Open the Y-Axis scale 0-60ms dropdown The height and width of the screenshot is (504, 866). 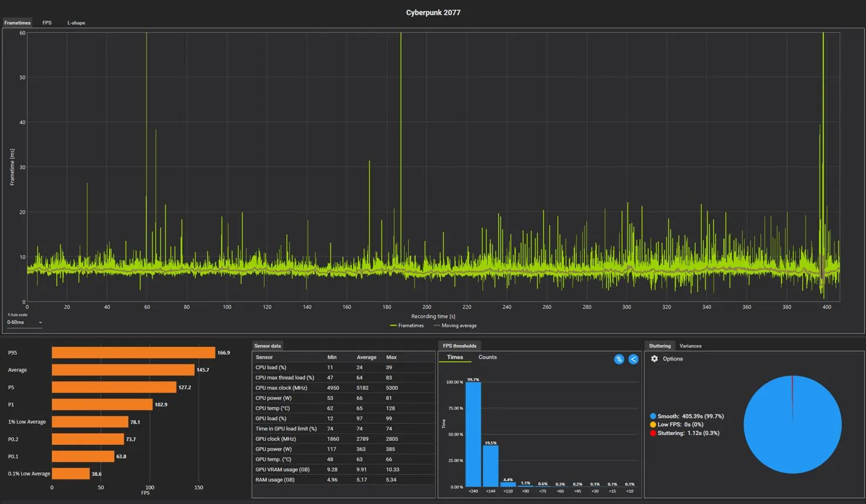pos(25,322)
